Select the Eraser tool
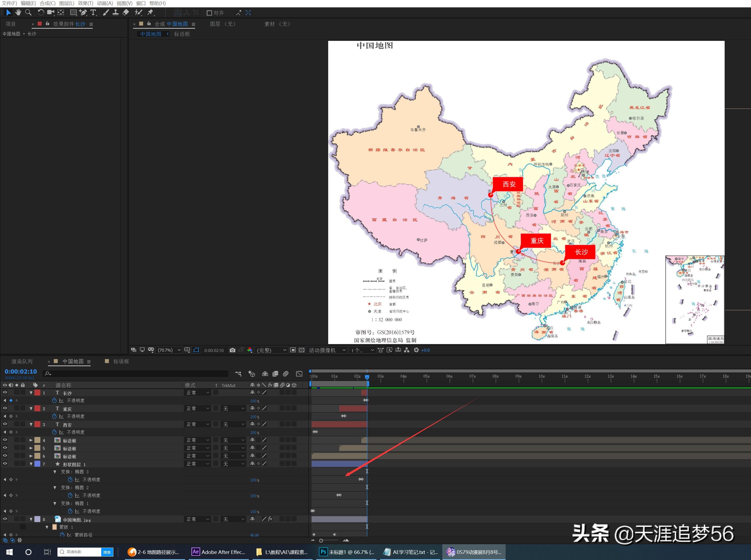The image size is (751, 560). (x=126, y=13)
